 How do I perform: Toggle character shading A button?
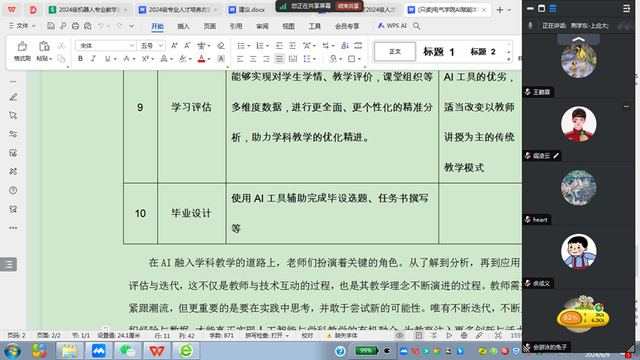(221, 59)
